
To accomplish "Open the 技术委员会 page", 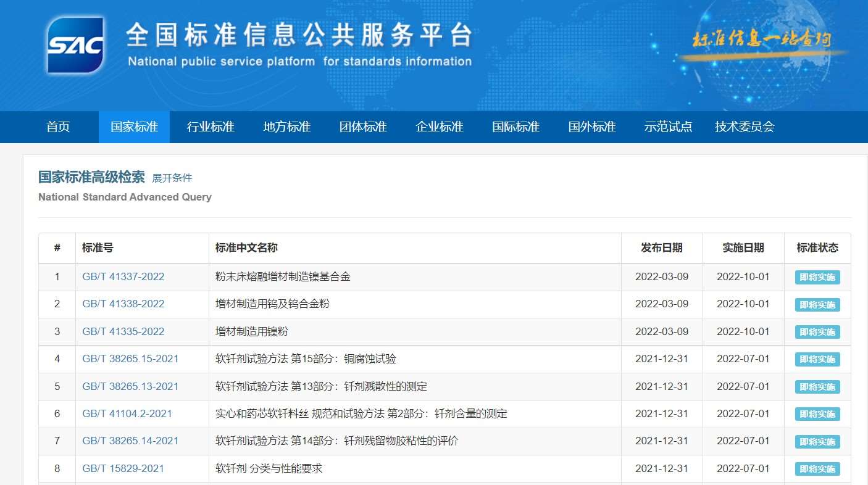I will pos(745,127).
